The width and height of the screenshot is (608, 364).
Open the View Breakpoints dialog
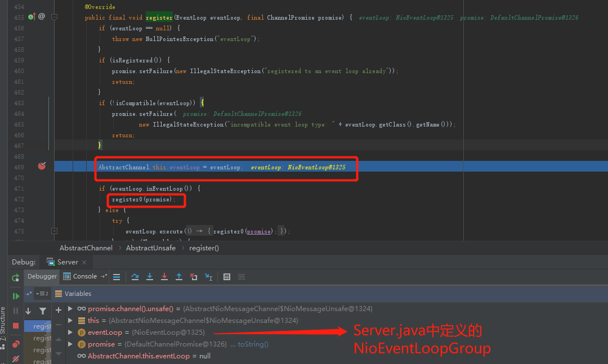coord(16,344)
